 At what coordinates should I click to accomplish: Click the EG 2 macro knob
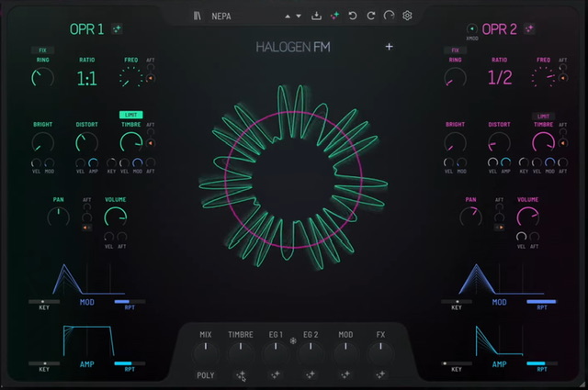pyautogui.click(x=311, y=353)
